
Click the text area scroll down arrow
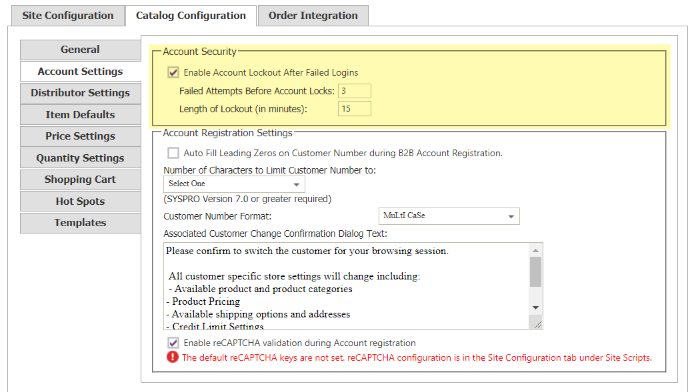[536, 308]
